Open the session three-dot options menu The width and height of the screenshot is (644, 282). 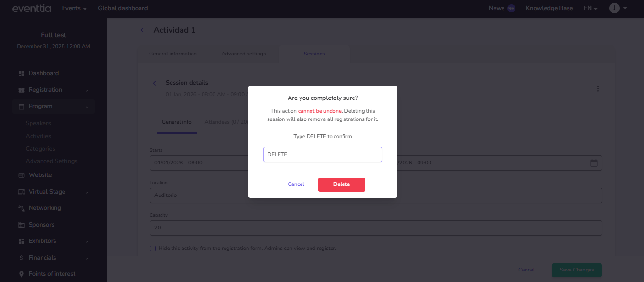[x=598, y=89]
